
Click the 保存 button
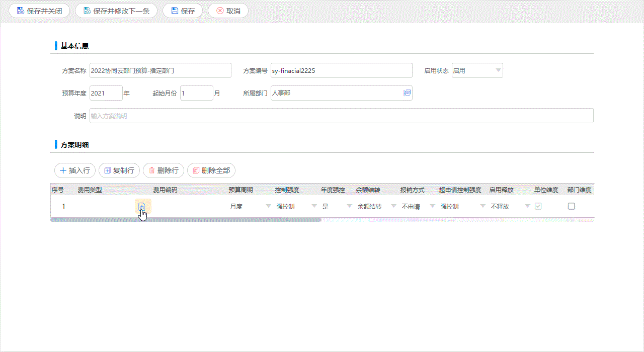click(183, 11)
